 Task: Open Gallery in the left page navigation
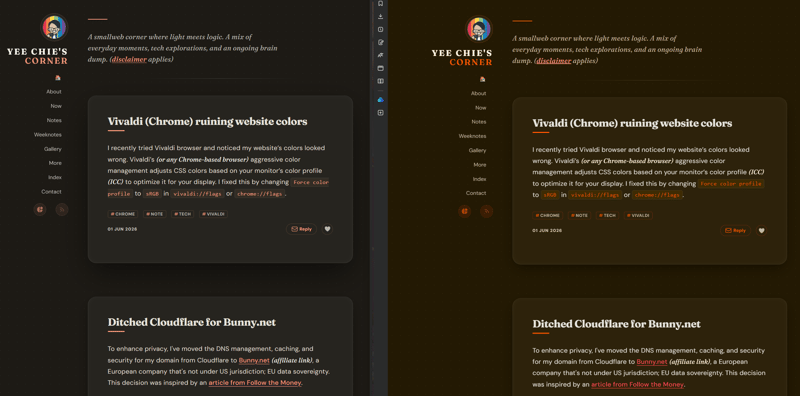coord(53,149)
